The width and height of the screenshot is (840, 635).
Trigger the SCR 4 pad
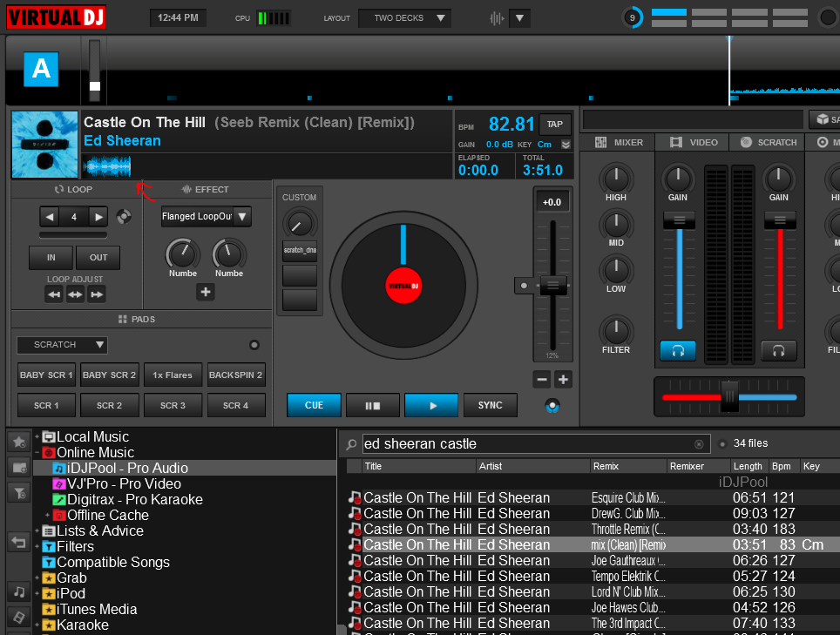pyautogui.click(x=236, y=405)
